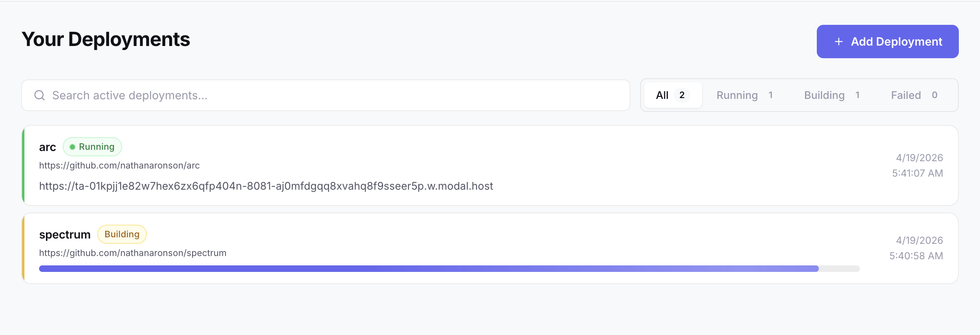Click the Running status badge on arc
The width and height of the screenshot is (980, 335).
click(92, 147)
